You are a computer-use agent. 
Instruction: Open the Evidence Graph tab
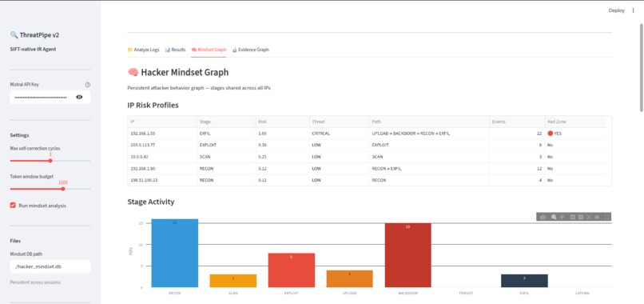pyautogui.click(x=251, y=50)
